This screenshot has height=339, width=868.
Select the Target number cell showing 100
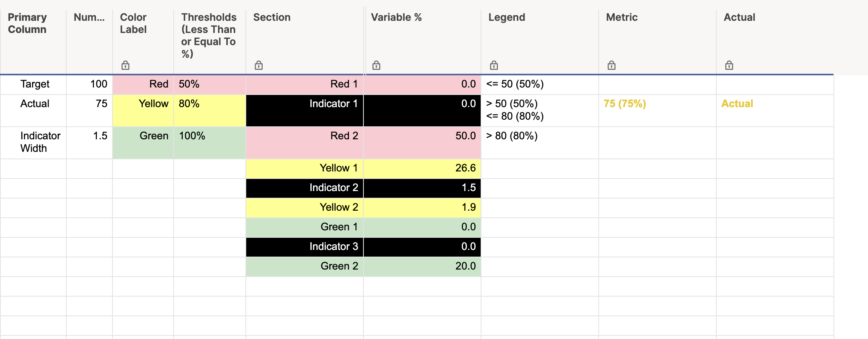[x=89, y=84]
